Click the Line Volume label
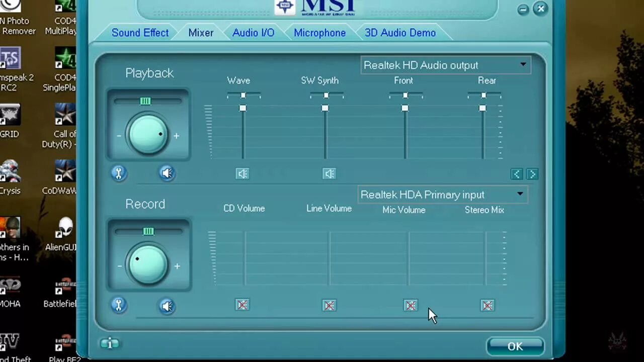The image size is (644, 362). [x=329, y=209]
